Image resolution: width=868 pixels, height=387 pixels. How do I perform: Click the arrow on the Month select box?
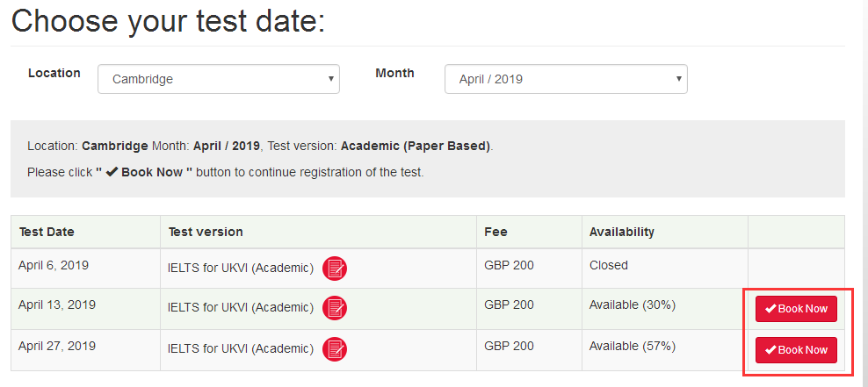coord(679,78)
